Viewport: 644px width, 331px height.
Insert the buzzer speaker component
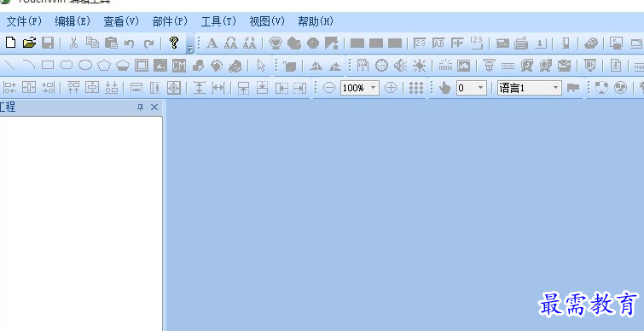(400, 66)
